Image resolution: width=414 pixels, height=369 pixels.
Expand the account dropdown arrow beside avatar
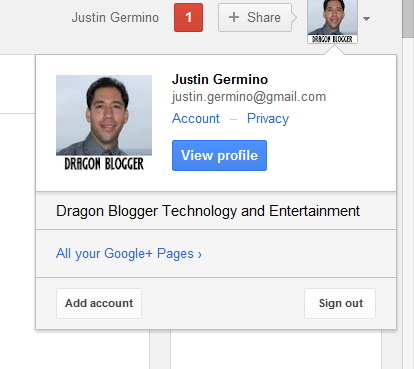(x=366, y=19)
